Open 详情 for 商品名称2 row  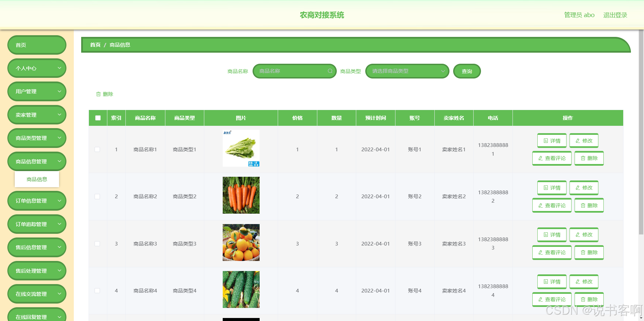(552, 188)
